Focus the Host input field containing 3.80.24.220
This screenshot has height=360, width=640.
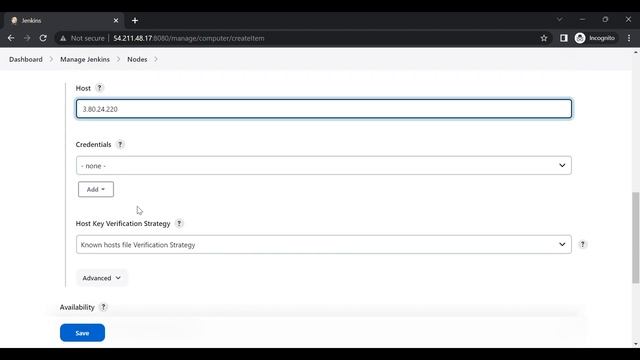324,109
